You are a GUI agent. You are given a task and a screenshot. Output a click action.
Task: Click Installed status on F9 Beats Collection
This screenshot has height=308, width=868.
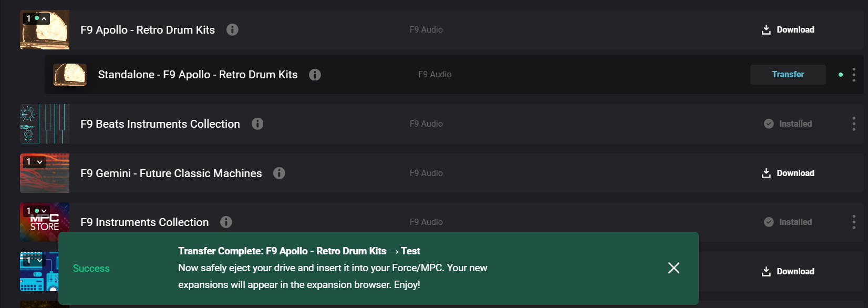coord(788,124)
